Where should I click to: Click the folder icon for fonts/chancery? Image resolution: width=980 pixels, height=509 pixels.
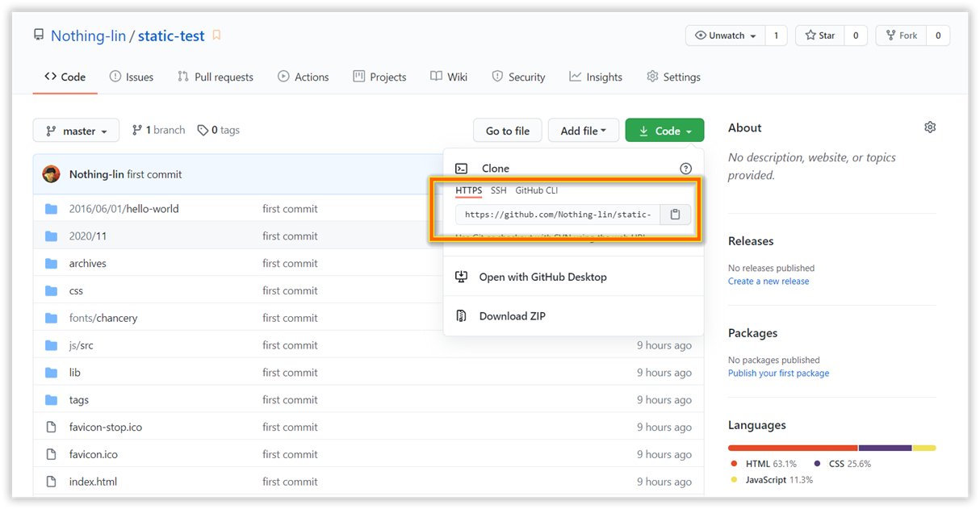(x=52, y=318)
